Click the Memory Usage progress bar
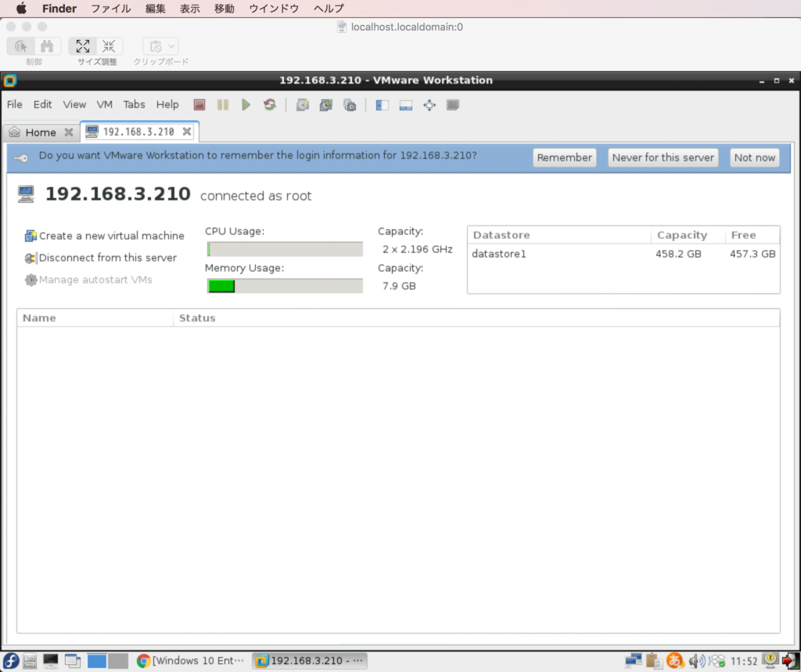 285,286
